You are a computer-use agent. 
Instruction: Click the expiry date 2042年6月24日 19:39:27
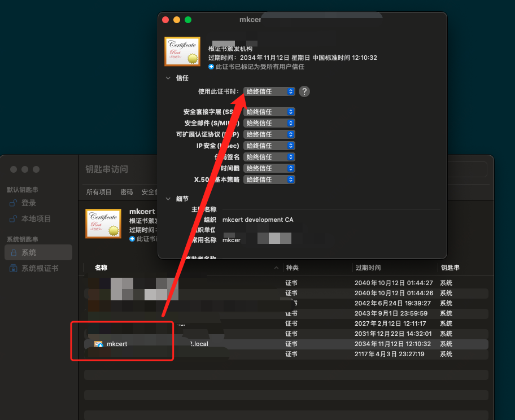[x=392, y=303]
